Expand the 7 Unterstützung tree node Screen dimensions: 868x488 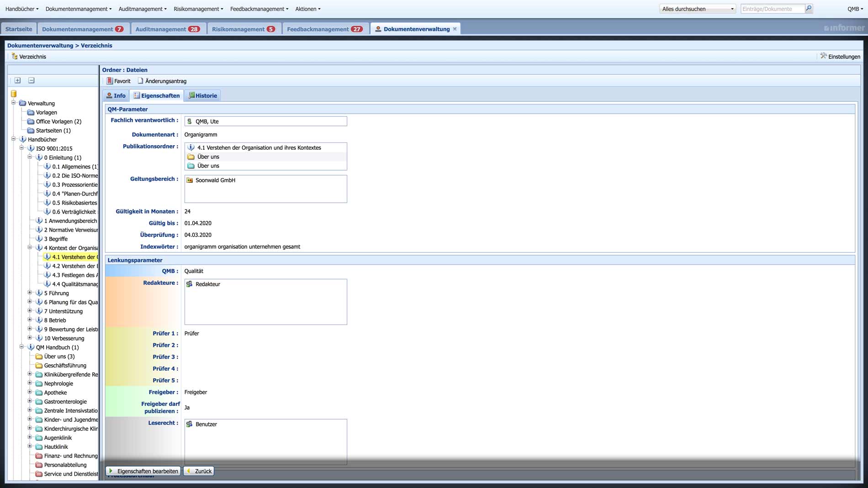pyautogui.click(x=30, y=311)
